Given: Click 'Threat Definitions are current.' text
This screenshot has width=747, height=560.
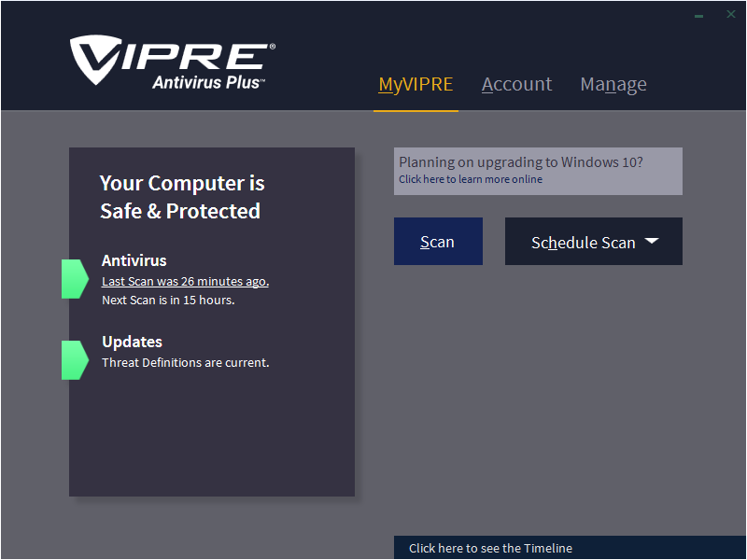Looking at the screenshot, I should tap(185, 363).
